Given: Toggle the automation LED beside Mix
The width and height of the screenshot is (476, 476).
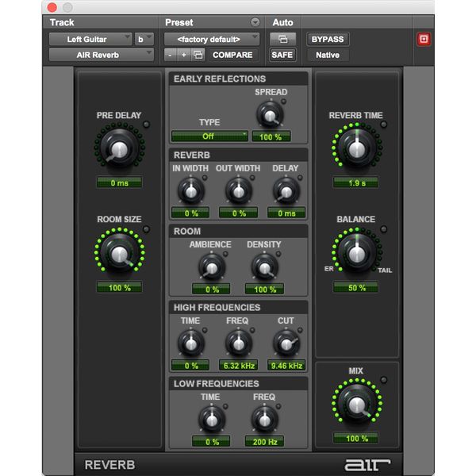Looking at the screenshot, I should click(x=384, y=379).
